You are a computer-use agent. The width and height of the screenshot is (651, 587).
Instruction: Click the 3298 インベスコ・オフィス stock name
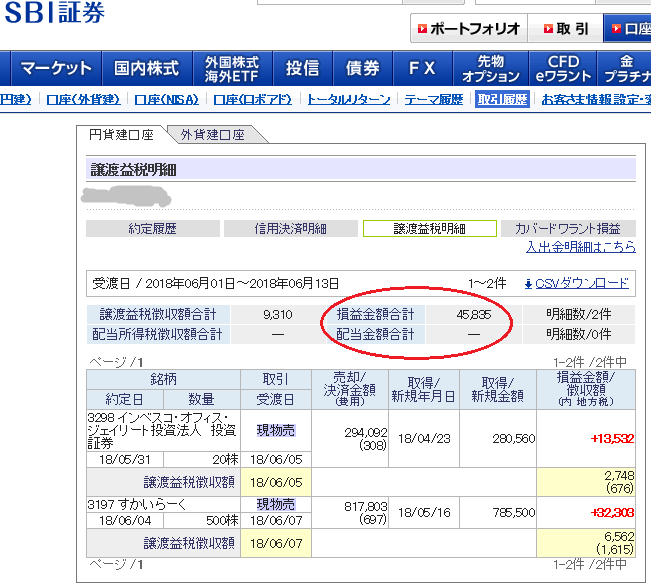click(162, 430)
